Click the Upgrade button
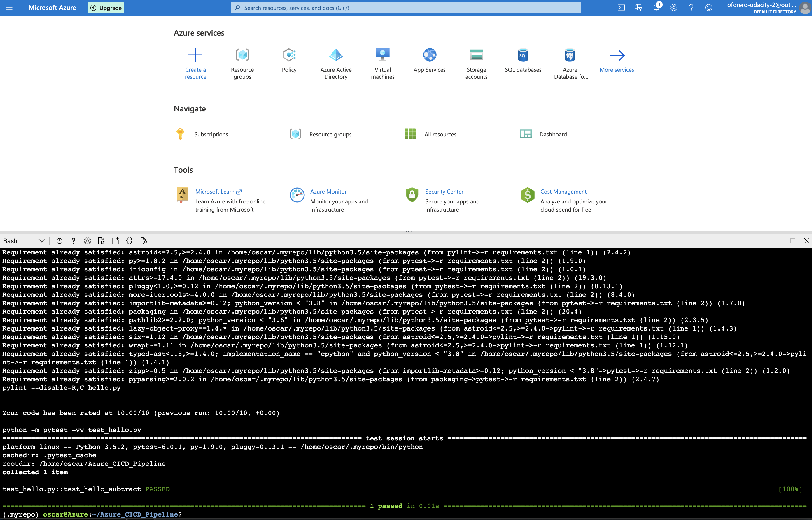Viewport: 812px width, 520px height. 106,8
